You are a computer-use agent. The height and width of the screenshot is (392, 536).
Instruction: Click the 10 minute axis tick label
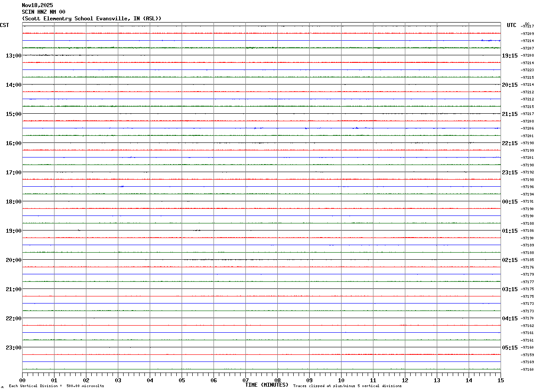pos(341,380)
